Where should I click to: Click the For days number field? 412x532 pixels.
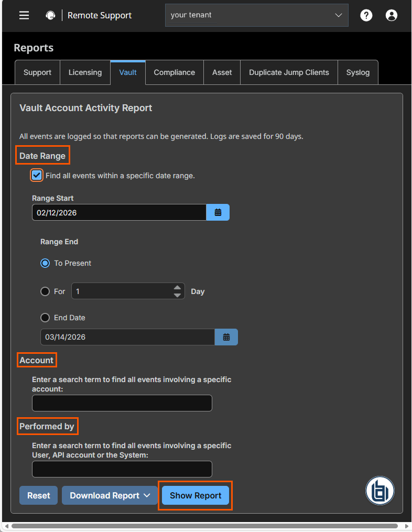(x=128, y=291)
